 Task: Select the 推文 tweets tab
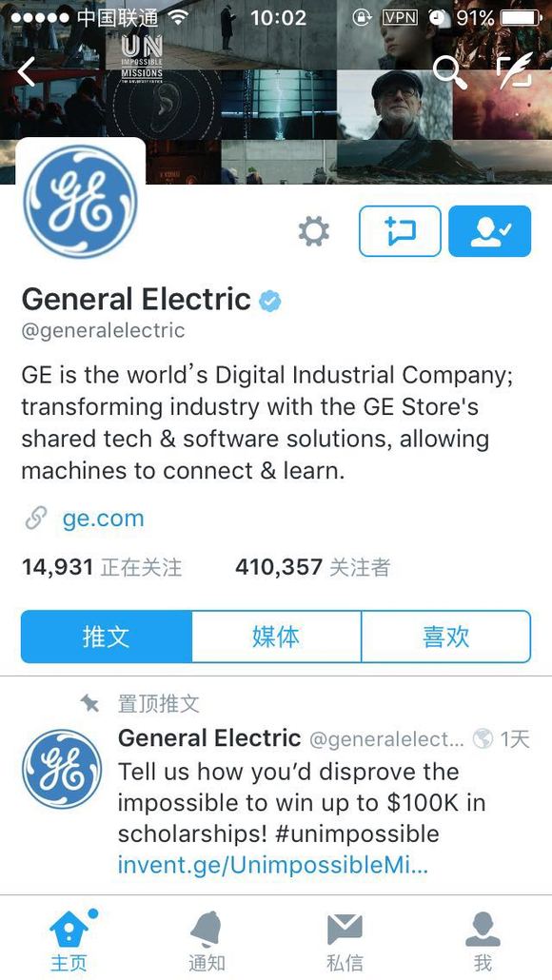pyautogui.click(x=107, y=637)
